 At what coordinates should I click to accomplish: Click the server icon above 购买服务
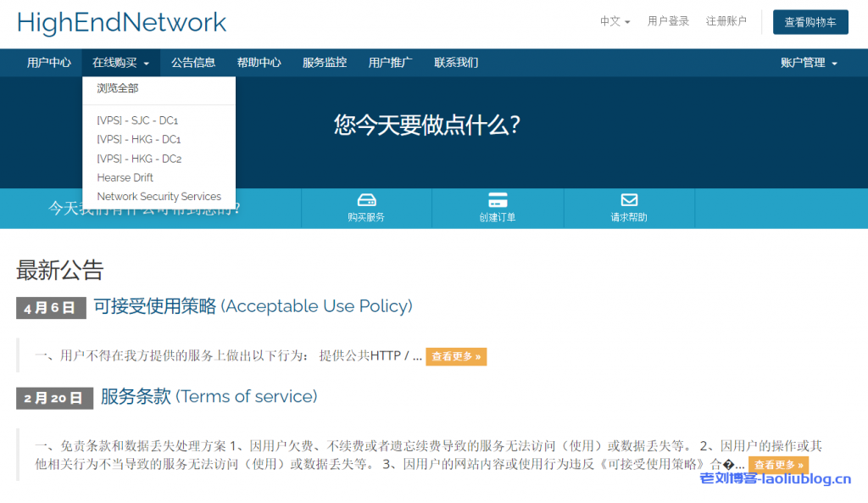[x=366, y=200]
